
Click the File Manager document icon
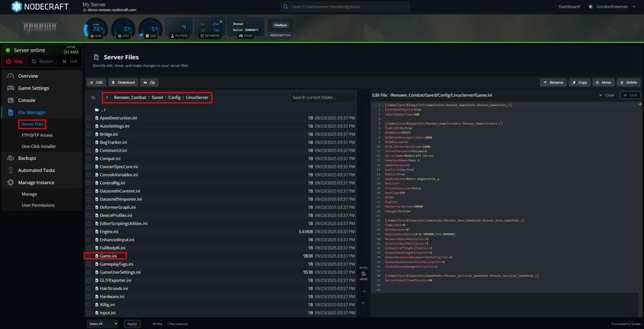point(11,113)
